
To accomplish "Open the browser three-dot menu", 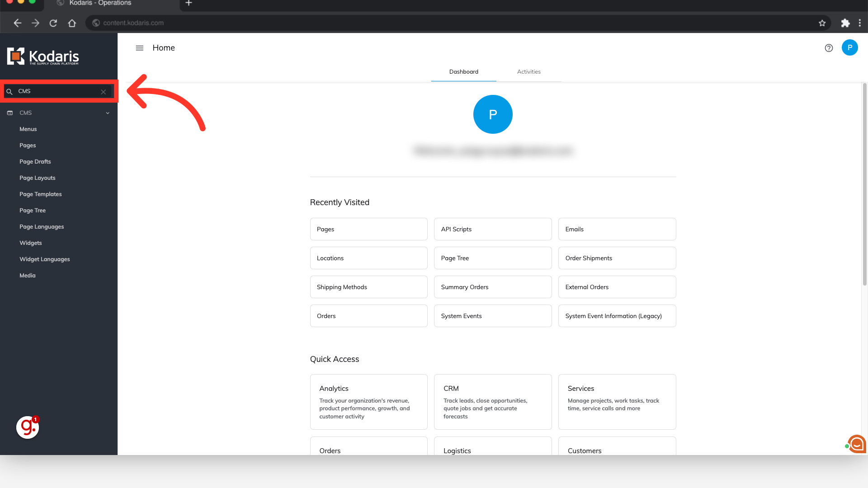I will (859, 23).
